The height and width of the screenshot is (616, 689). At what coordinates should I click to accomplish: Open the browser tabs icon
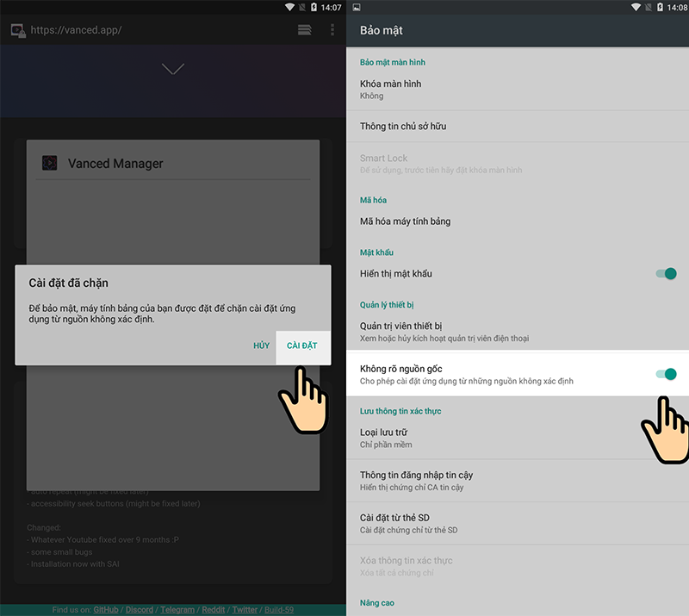[305, 30]
